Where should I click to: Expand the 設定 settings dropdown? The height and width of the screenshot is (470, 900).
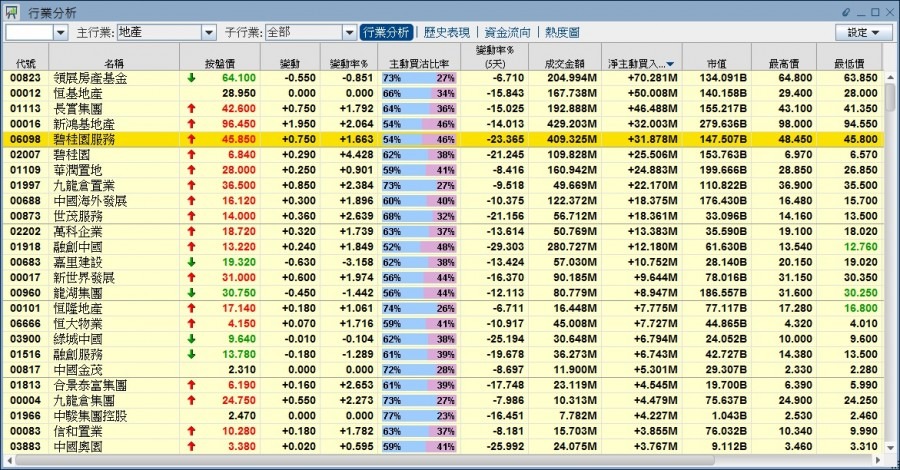coord(864,32)
